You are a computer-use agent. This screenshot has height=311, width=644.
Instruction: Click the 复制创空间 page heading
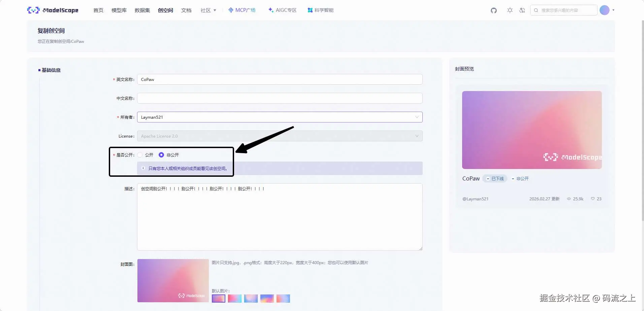click(x=51, y=31)
